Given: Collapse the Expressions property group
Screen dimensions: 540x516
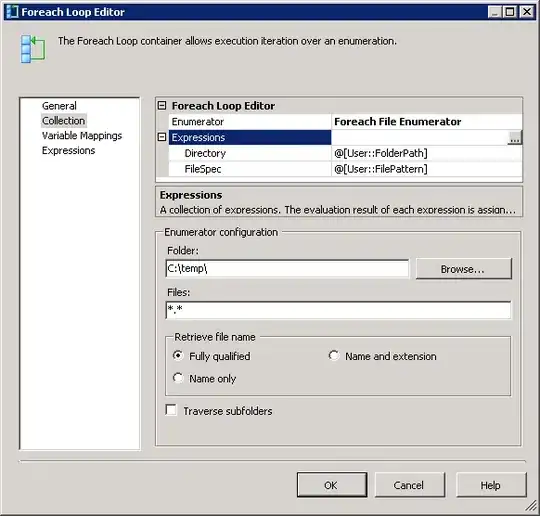Looking at the screenshot, I should coord(162,137).
